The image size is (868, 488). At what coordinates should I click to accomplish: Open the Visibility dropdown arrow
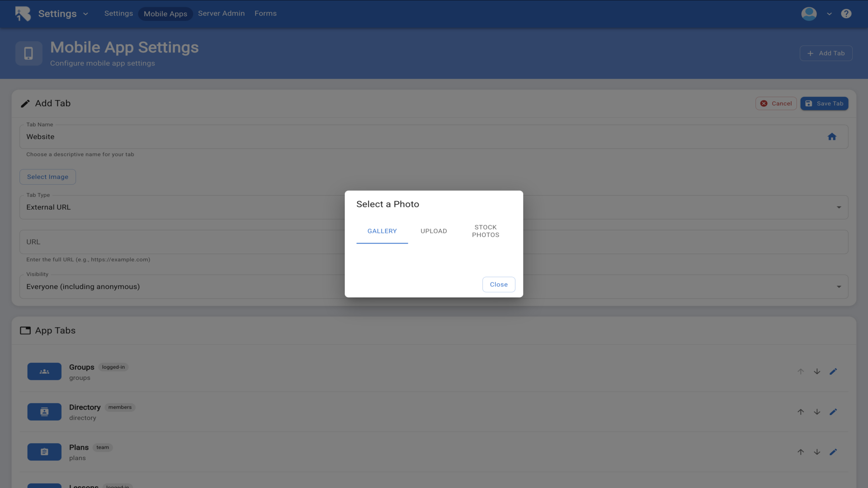(839, 287)
